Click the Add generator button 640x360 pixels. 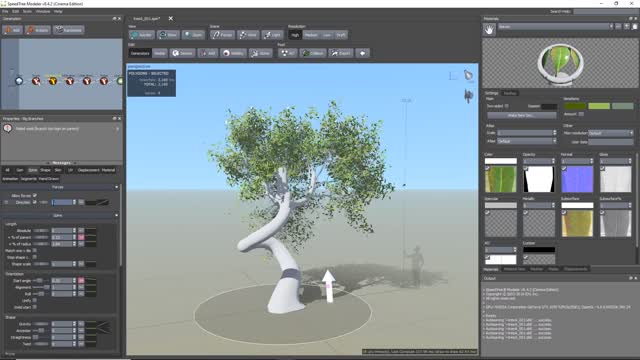(12, 30)
